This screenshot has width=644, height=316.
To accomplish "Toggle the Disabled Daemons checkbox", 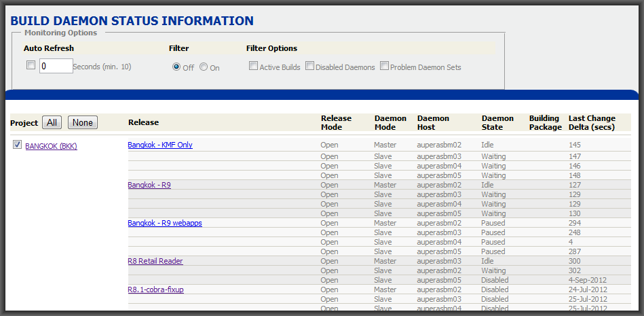I will pyautogui.click(x=309, y=67).
